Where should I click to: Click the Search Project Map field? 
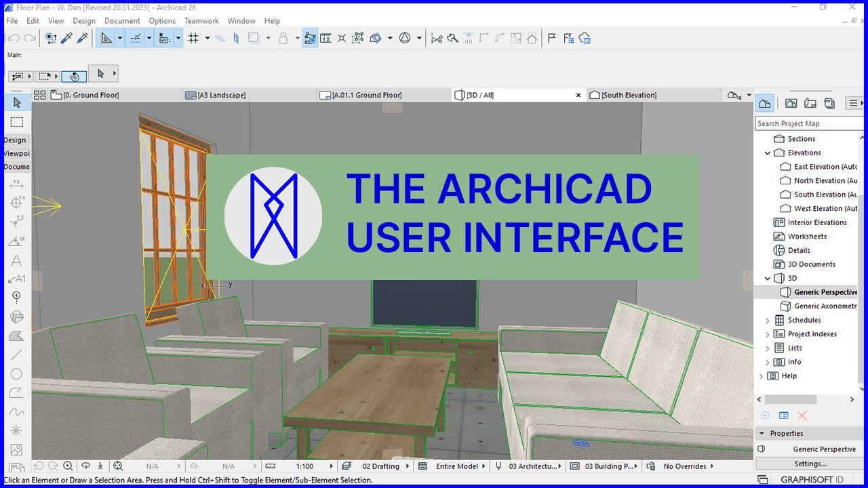pyautogui.click(x=810, y=123)
